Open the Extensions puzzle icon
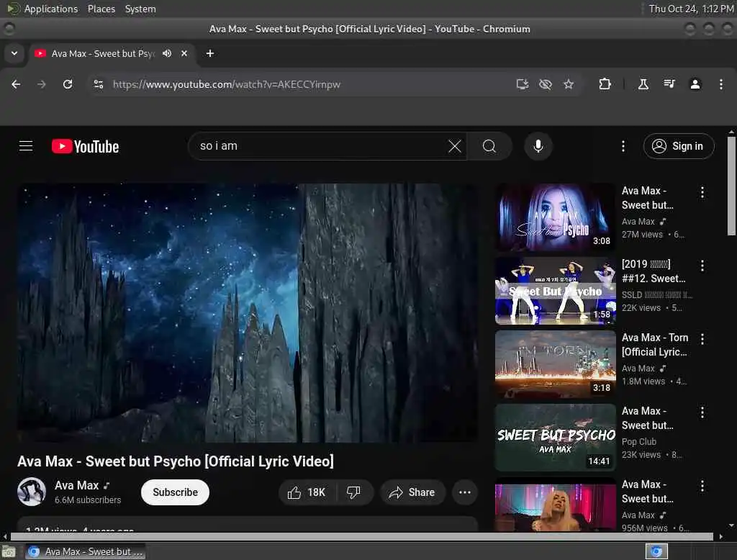The height and width of the screenshot is (560, 737). point(605,84)
